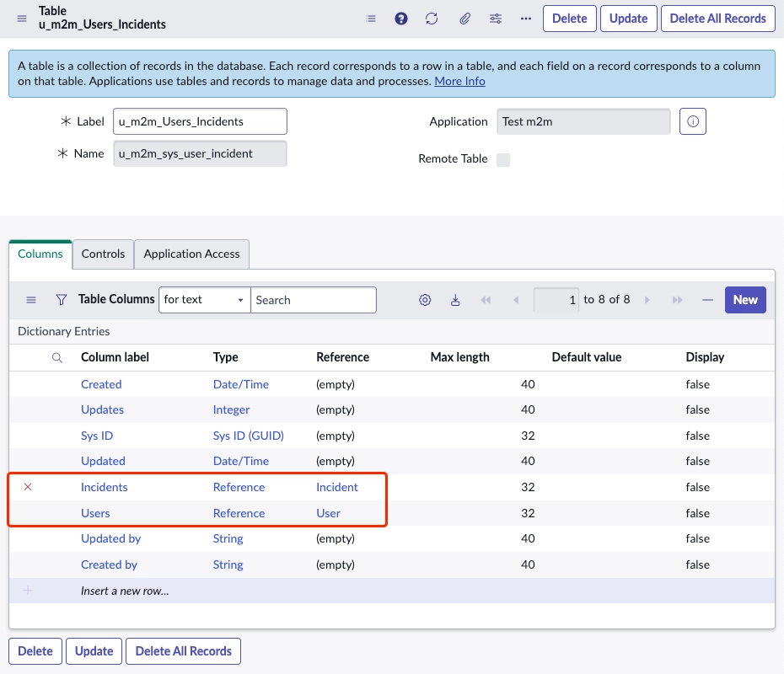This screenshot has height=674, width=784.
Task: Open the personalize form settings icon
Action: click(x=496, y=19)
